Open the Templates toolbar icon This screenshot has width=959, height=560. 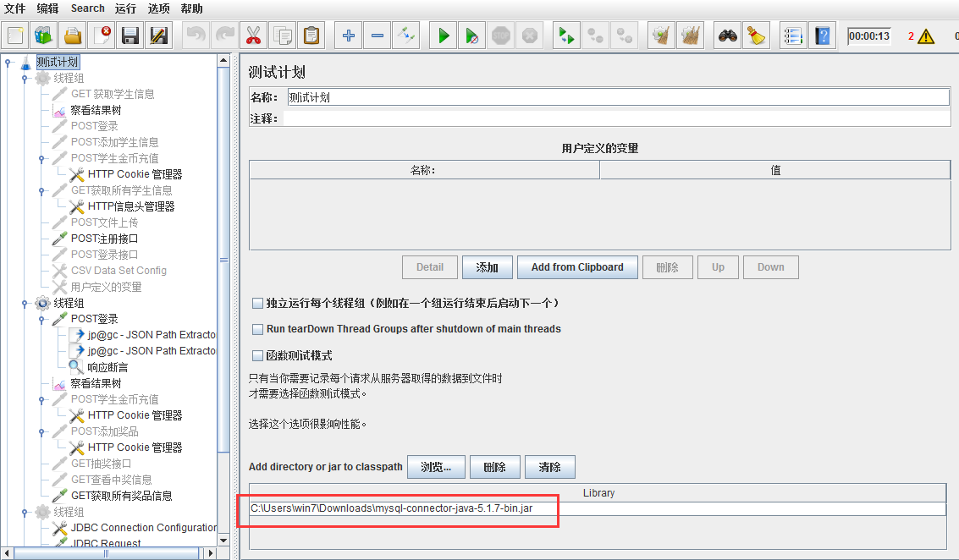(x=43, y=36)
